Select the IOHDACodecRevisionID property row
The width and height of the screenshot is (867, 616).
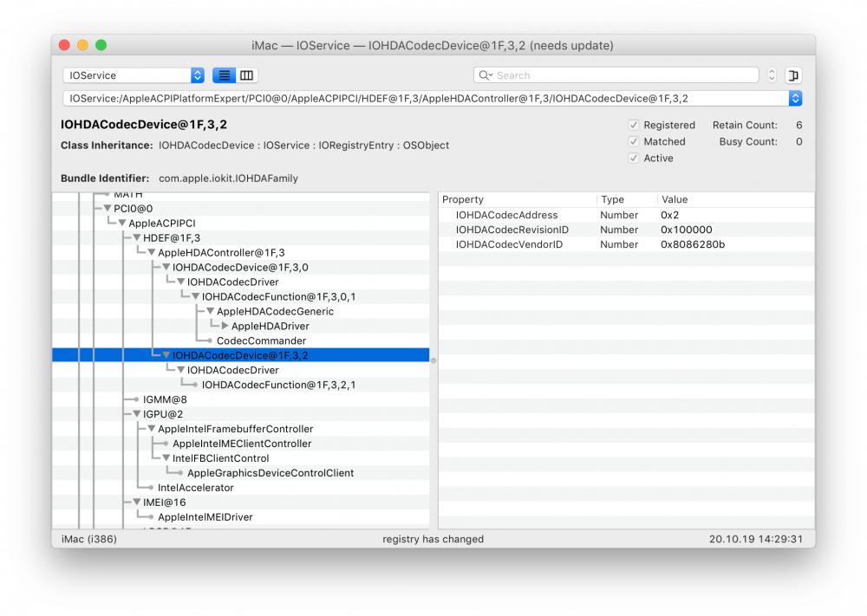pyautogui.click(x=627, y=230)
